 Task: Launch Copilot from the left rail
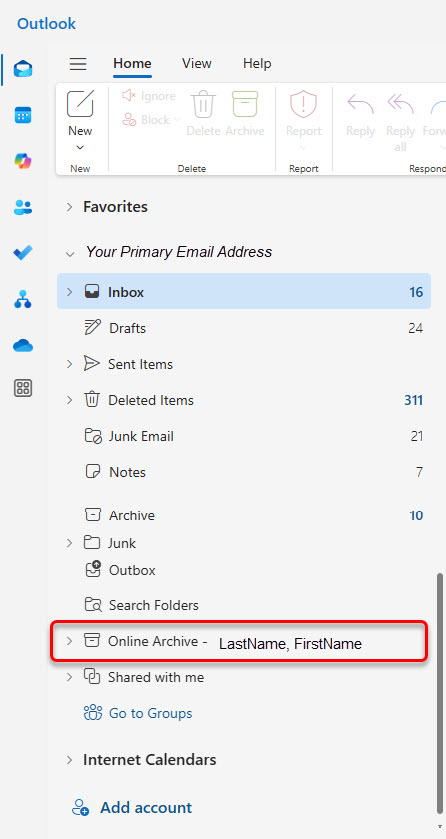(23, 161)
